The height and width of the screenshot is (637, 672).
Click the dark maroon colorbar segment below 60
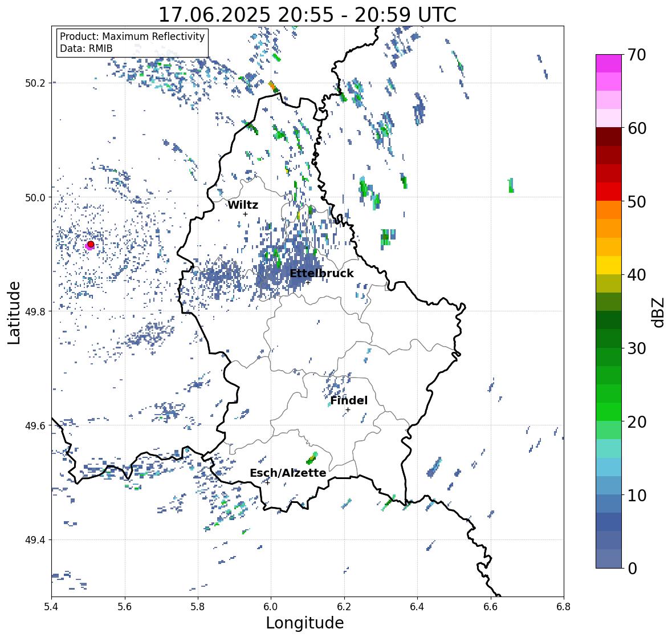609,137
